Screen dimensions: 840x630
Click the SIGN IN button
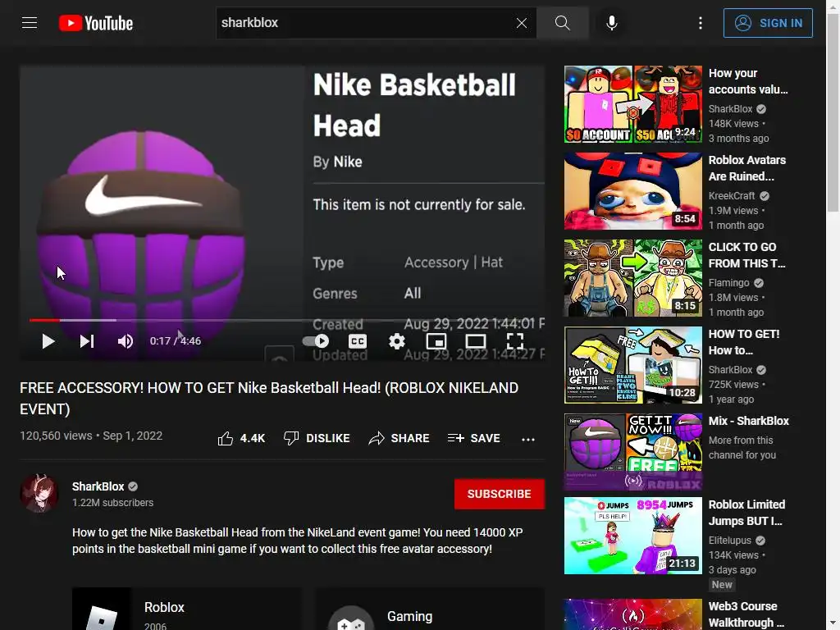[x=768, y=23]
